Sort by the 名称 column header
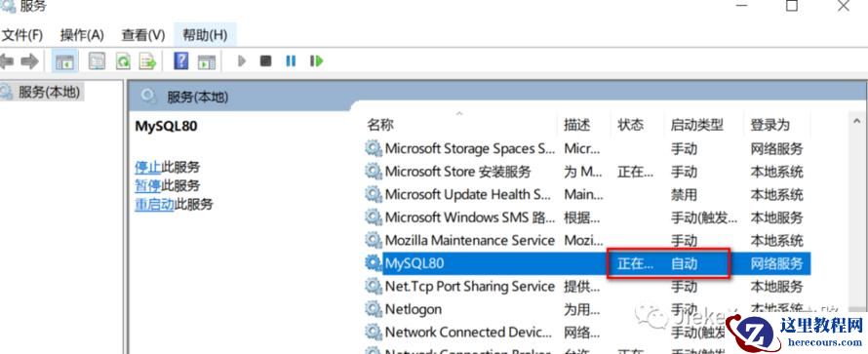The height and width of the screenshot is (354, 868). [x=380, y=125]
